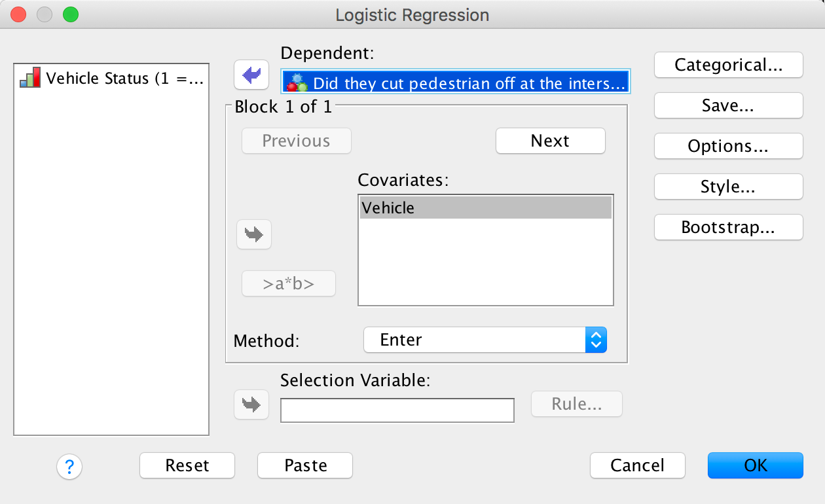
Task: Click the blue arrow beside Dependent field
Action: 251,75
